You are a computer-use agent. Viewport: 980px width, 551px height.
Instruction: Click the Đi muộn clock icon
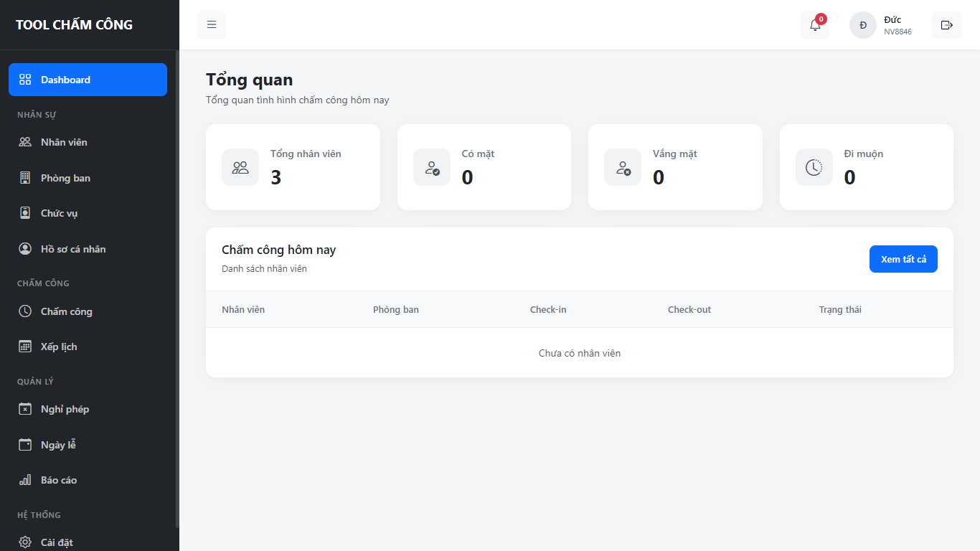coord(814,167)
